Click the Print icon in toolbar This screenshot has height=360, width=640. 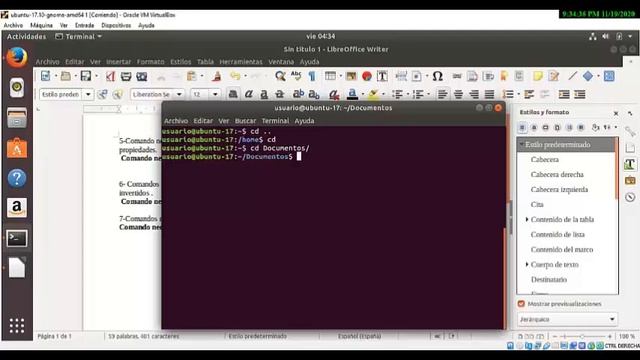click(126, 76)
